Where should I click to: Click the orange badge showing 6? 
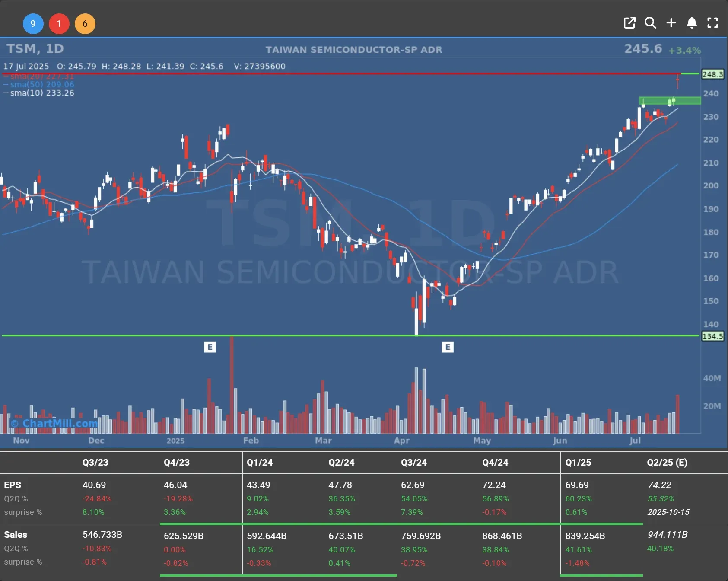[85, 24]
